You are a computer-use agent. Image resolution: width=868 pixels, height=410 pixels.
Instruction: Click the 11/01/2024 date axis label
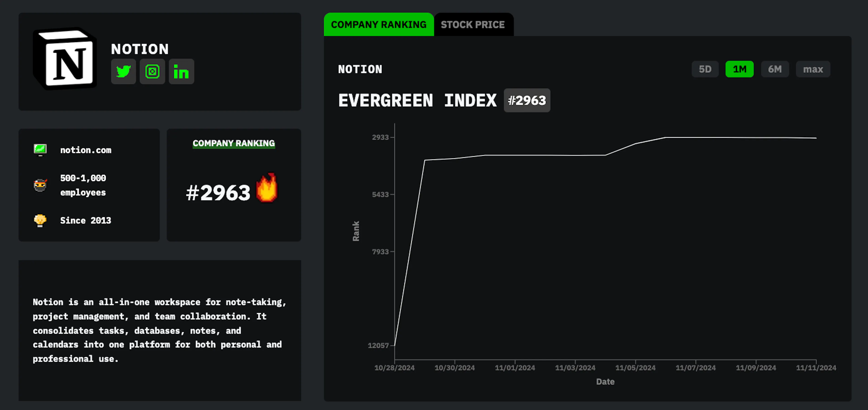point(515,368)
